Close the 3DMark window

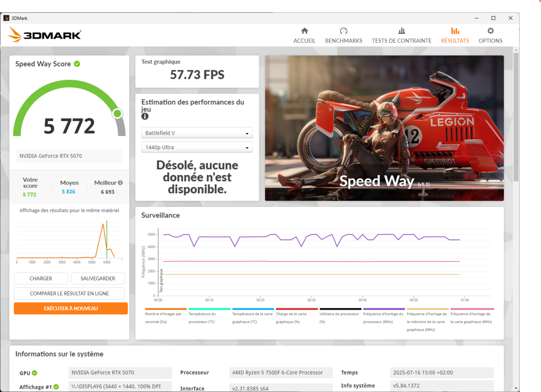[x=510, y=18]
